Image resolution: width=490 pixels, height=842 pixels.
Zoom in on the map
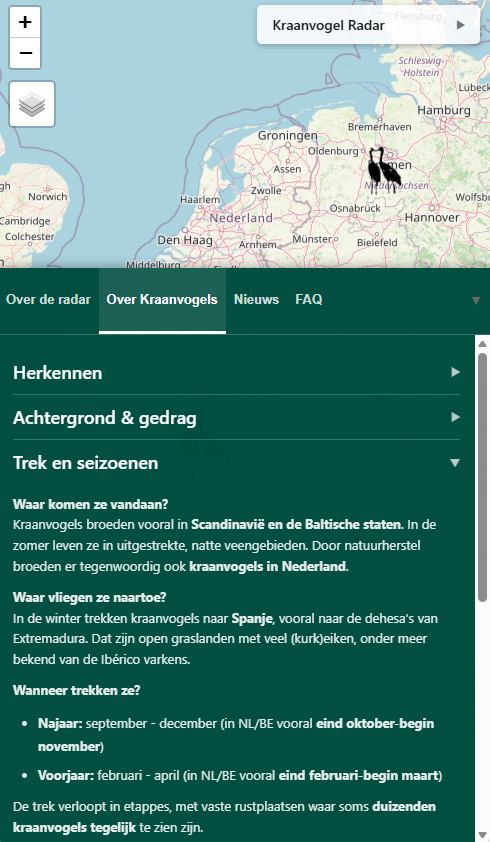(x=25, y=22)
